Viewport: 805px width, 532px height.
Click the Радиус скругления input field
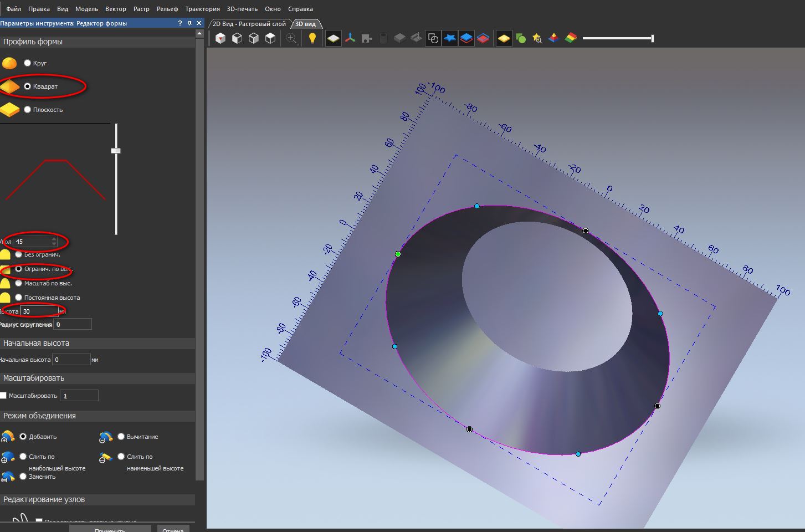pos(73,325)
